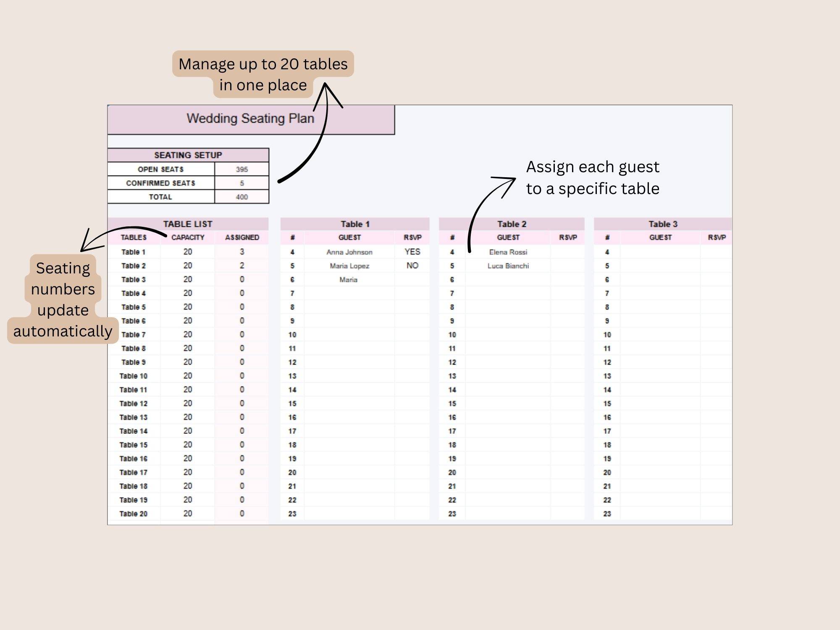Click guest Elena Rossi in Table 2
This screenshot has height=630, width=840.
click(508, 252)
